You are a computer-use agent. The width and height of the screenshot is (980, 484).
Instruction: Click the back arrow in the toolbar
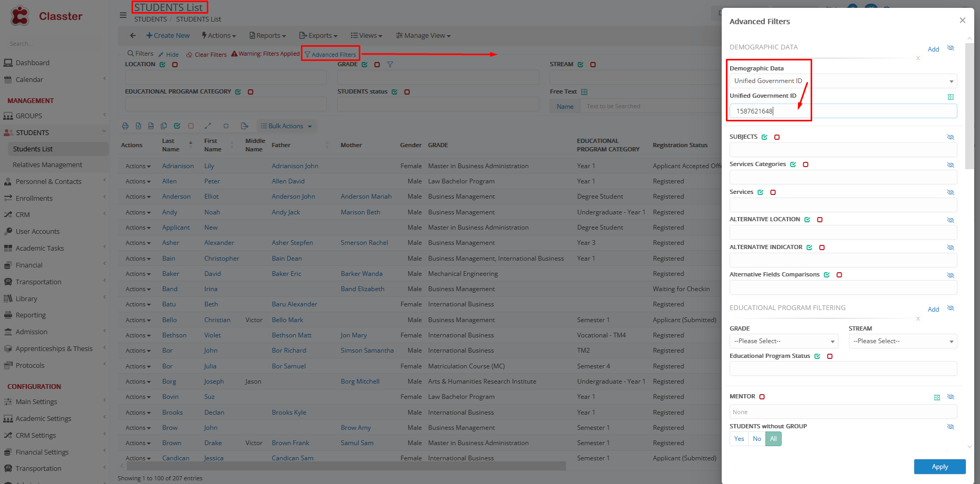133,36
